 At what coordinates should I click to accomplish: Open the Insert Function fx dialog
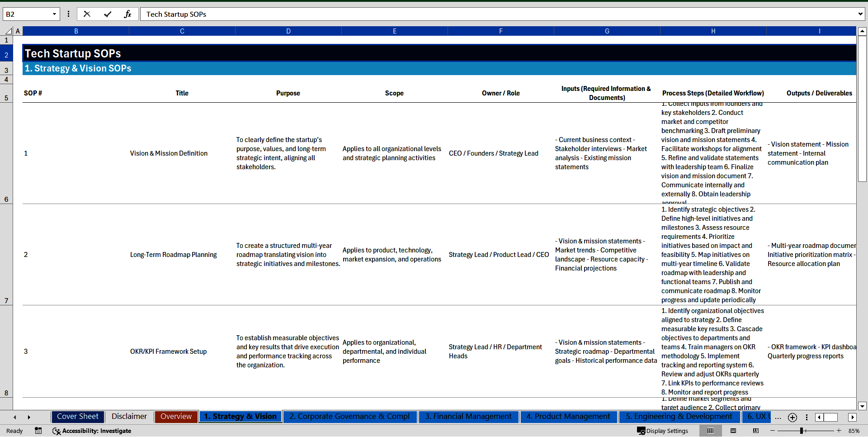point(127,14)
